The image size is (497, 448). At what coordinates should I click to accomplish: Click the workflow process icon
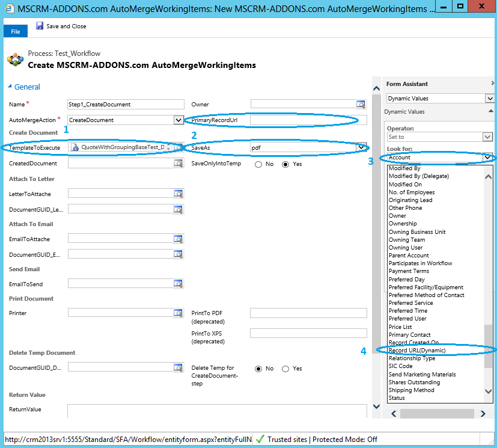[15, 60]
